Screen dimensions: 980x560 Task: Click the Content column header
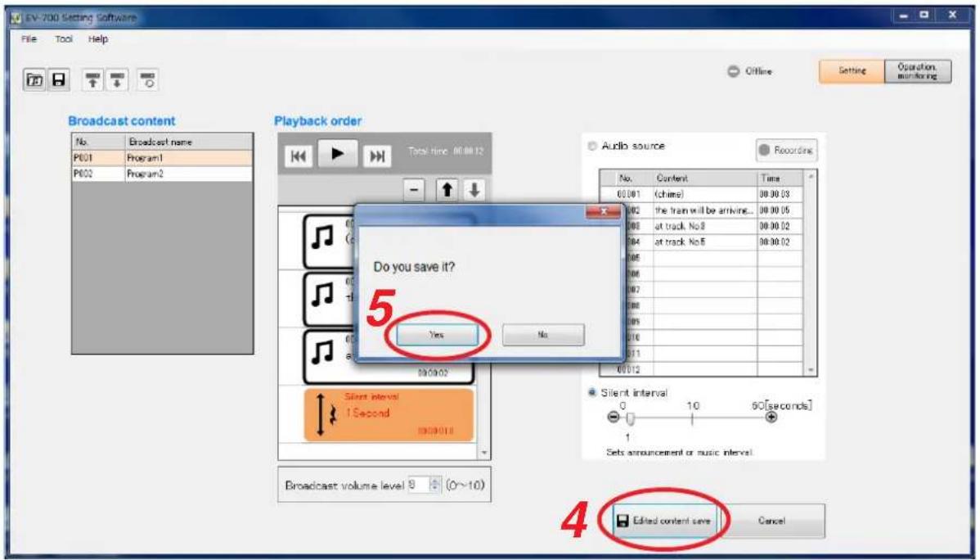(x=705, y=178)
